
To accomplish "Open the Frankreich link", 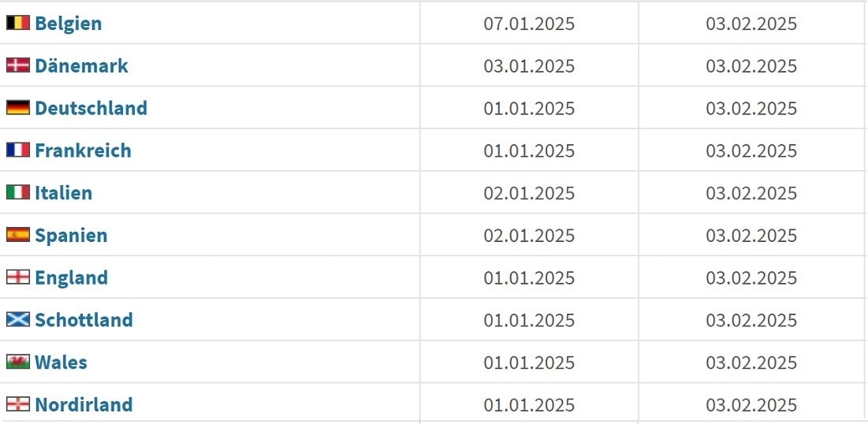I will (x=83, y=150).
